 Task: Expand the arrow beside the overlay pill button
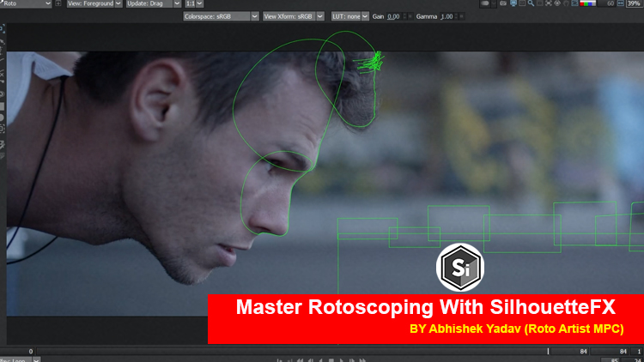[494, 3]
